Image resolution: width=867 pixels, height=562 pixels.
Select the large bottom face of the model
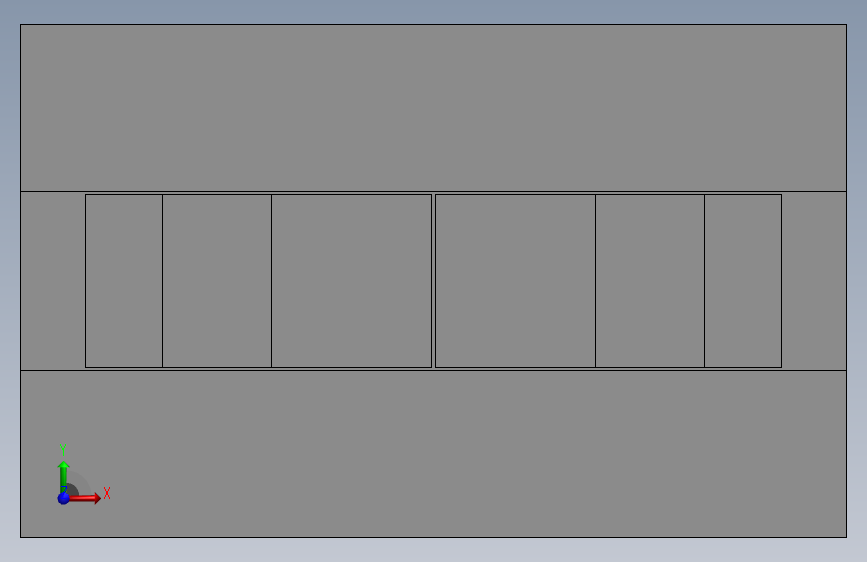click(x=434, y=454)
